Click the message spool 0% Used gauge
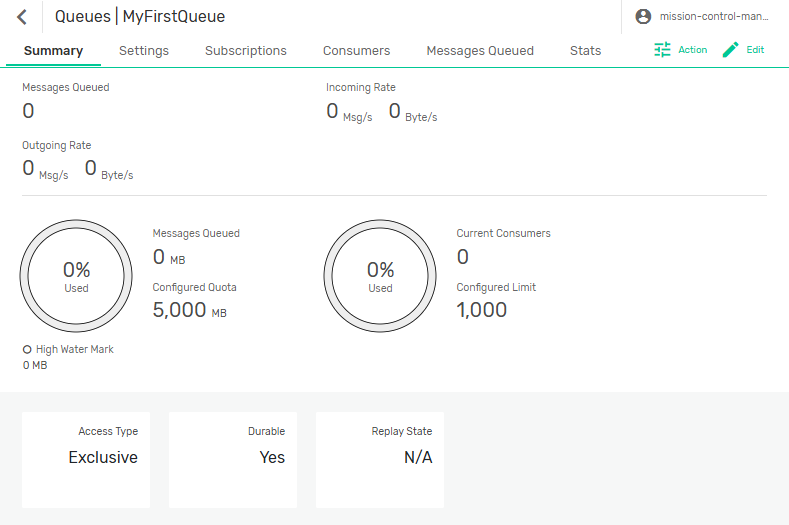This screenshot has width=789, height=525. point(76,276)
